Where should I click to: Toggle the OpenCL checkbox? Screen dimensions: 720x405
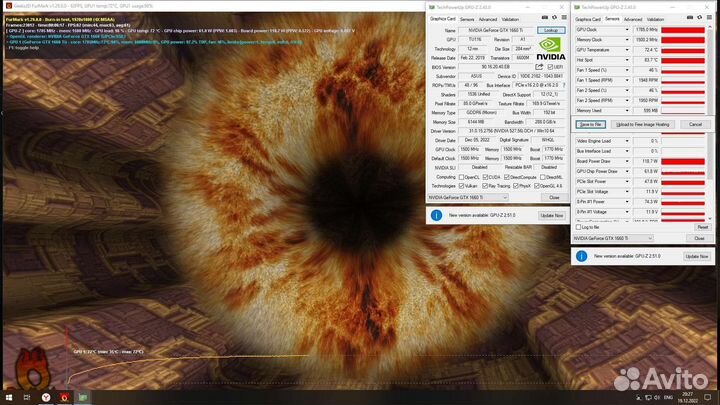[x=461, y=177]
